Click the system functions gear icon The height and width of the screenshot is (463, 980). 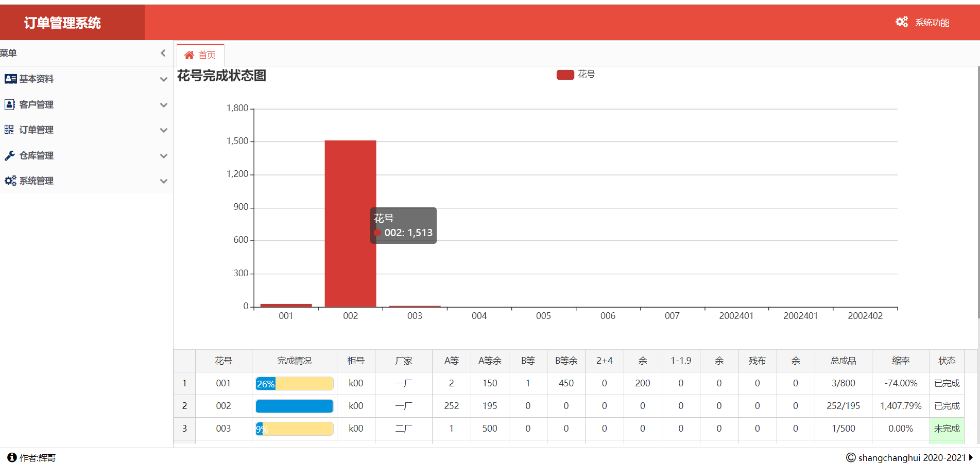(902, 22)
